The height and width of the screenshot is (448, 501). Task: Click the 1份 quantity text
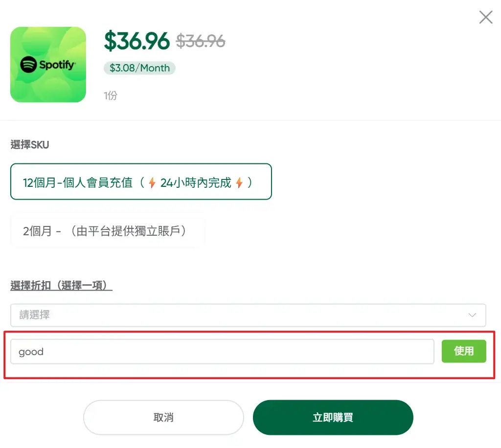tap(110, 95)
